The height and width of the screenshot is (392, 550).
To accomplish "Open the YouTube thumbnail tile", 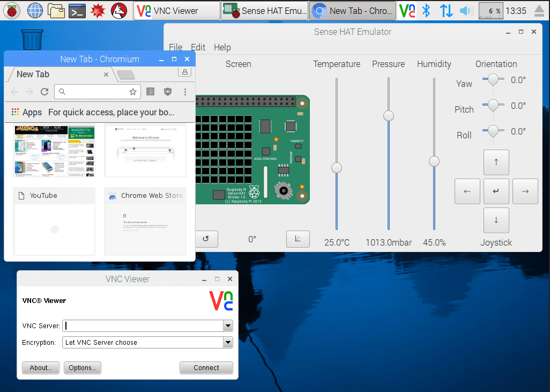I will pyautogui.click(x=54, y=221).
